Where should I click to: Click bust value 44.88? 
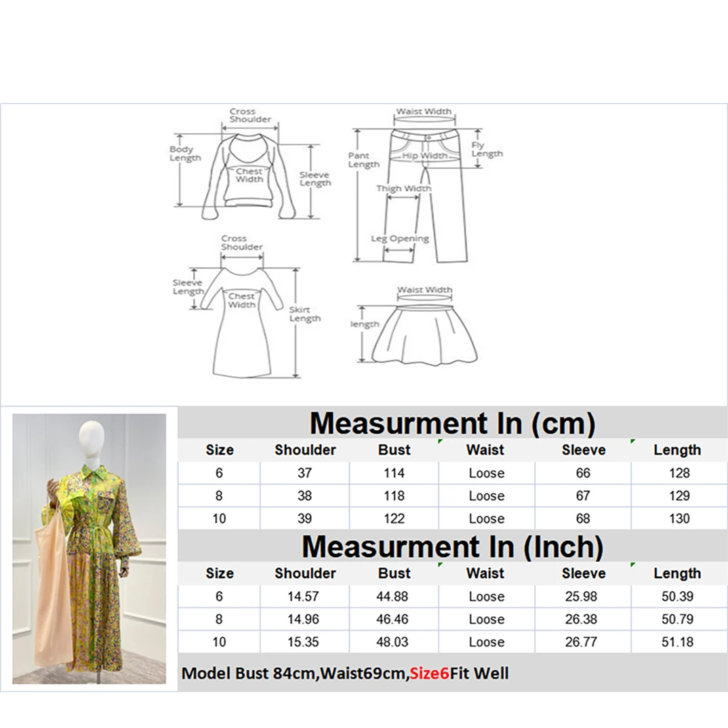click(392, 596)
